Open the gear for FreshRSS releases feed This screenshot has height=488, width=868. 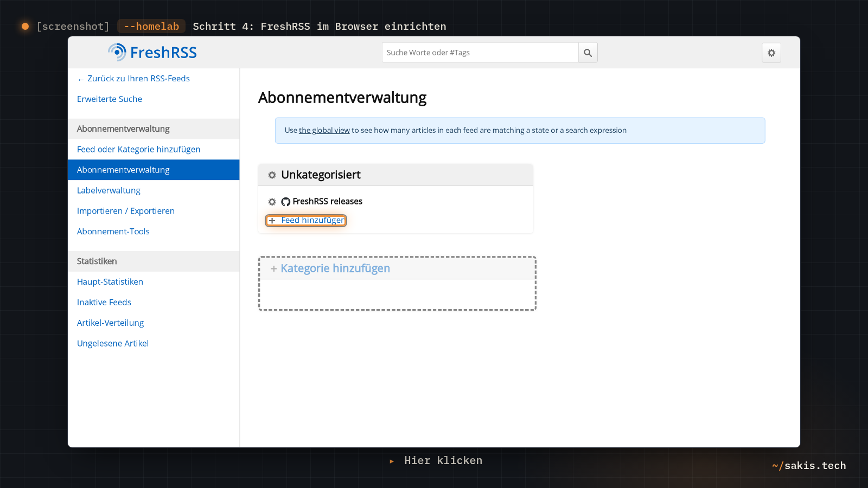[x=272, y=202]
